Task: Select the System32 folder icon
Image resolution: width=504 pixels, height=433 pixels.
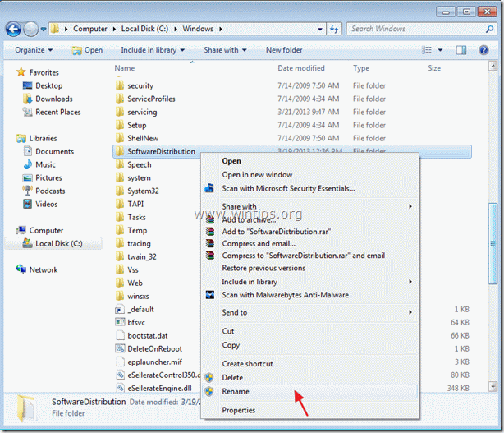Action: point(120,191)
